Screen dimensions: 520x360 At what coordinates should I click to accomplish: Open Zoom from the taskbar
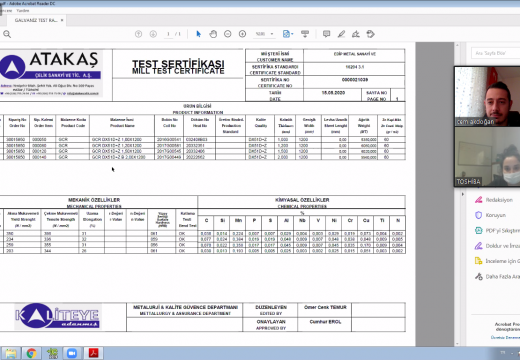tap(72, 353)
